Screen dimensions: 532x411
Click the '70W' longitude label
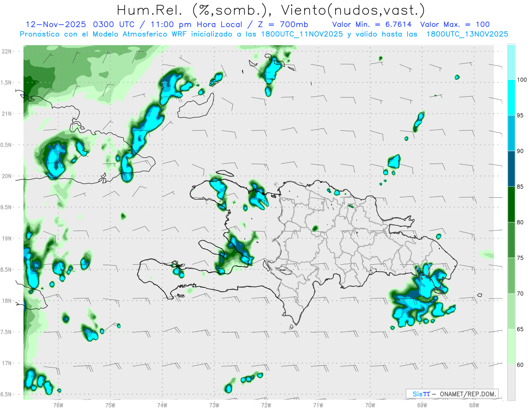(370, 404)
